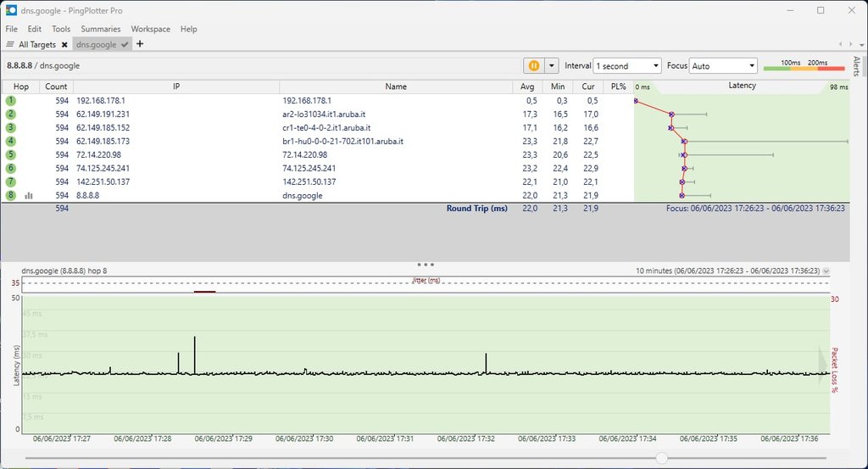The image size is (868, 469).
Task: Click the three-dot panel splitter handle
Action: point(426,265)
